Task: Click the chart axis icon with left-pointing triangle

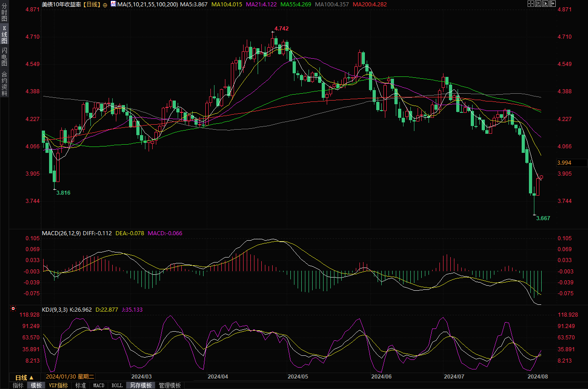Action: click(538, 4)
